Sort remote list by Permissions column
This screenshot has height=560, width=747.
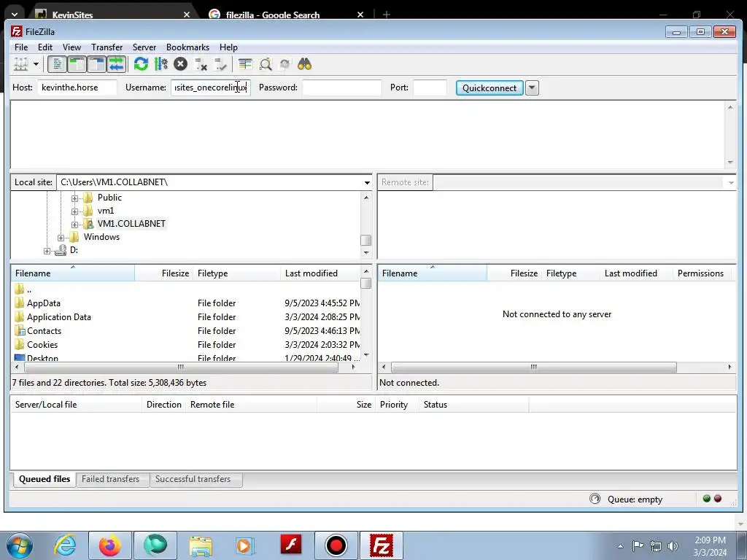(700, 273)
